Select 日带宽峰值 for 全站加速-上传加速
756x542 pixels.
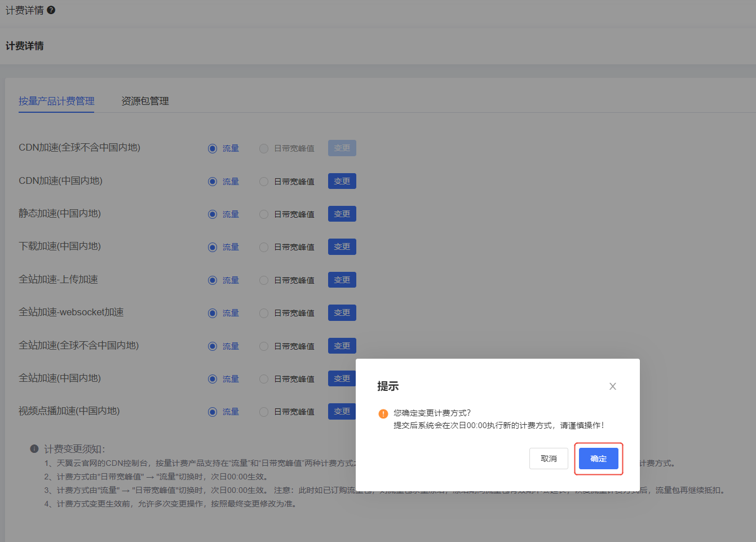coord(264,280)
